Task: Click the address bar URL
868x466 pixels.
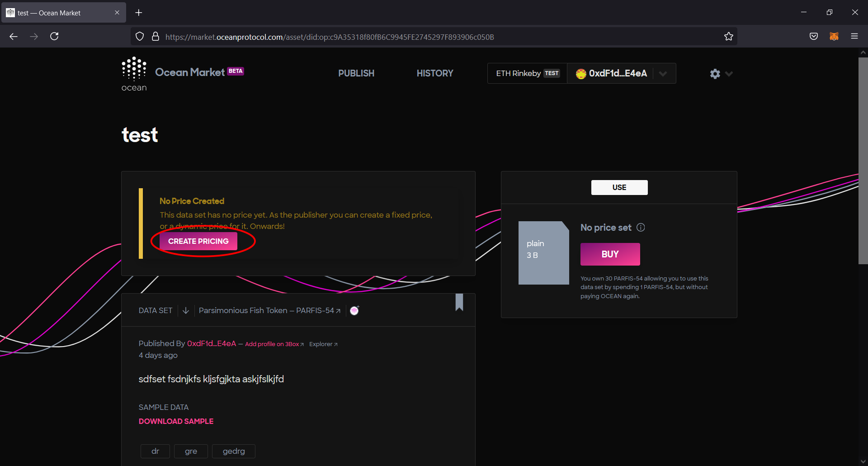Action: tap(330, 37)
